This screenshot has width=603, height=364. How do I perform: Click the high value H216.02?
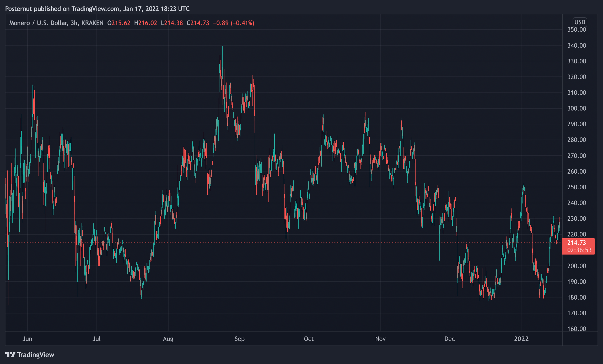tap(146, 23)
